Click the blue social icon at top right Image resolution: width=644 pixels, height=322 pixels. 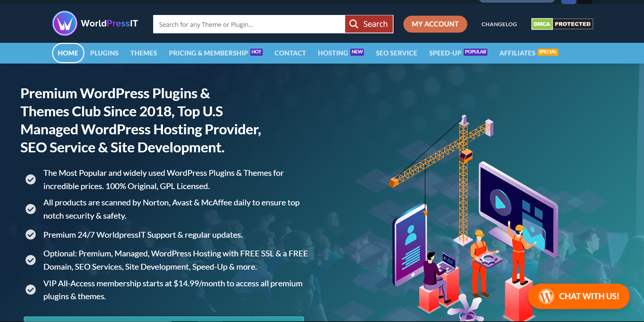[x=568, y=2]
